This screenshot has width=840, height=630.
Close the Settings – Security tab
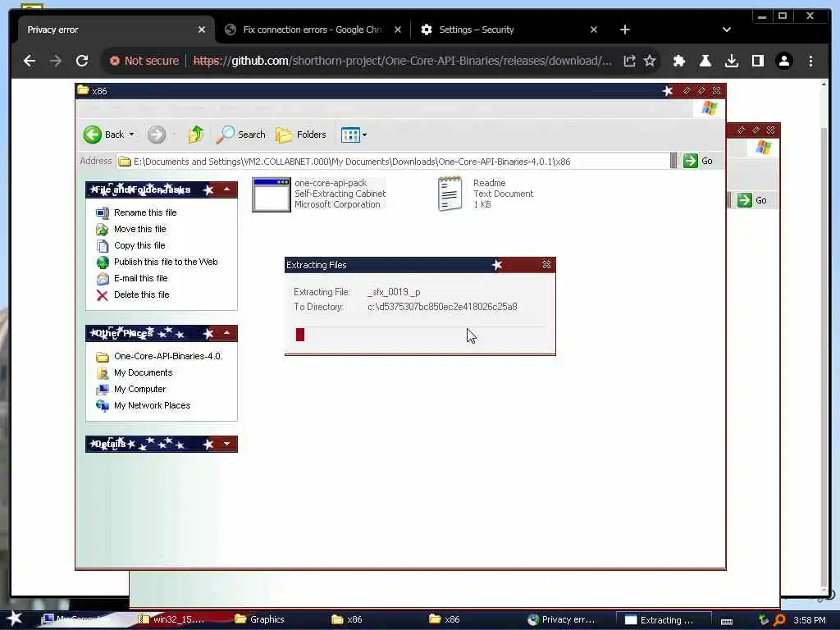594,30
